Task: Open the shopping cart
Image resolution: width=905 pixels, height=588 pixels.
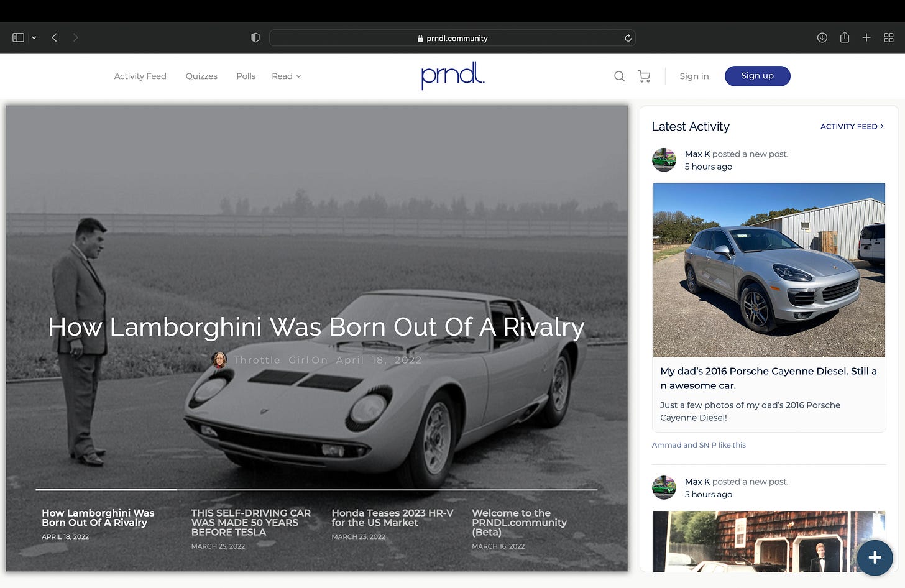Action: (644, 76)
